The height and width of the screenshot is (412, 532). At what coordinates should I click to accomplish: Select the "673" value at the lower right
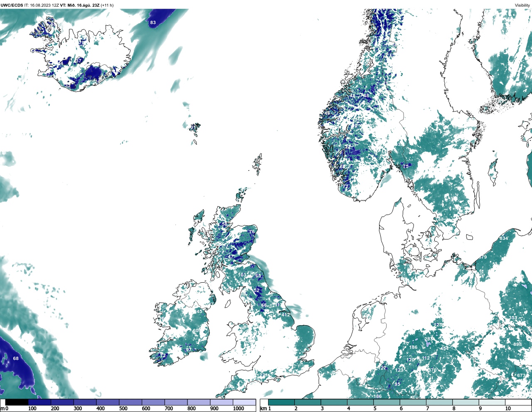click(x=521, y=376)
